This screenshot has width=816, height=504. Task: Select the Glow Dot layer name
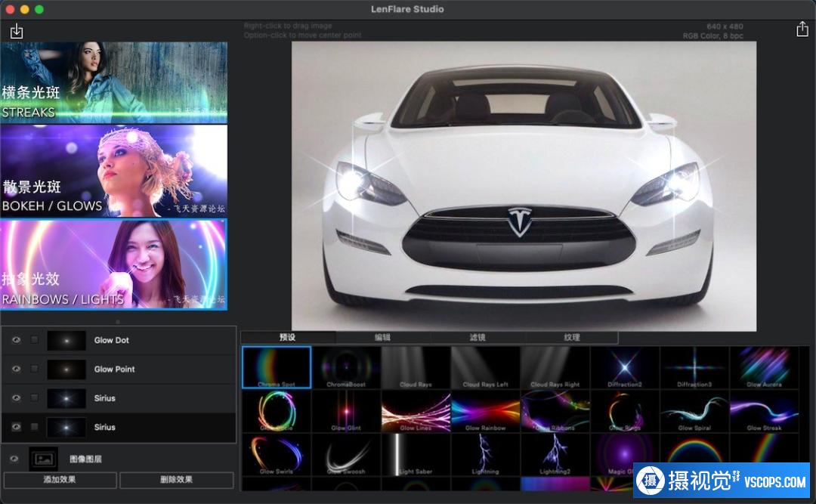[111, 340]
